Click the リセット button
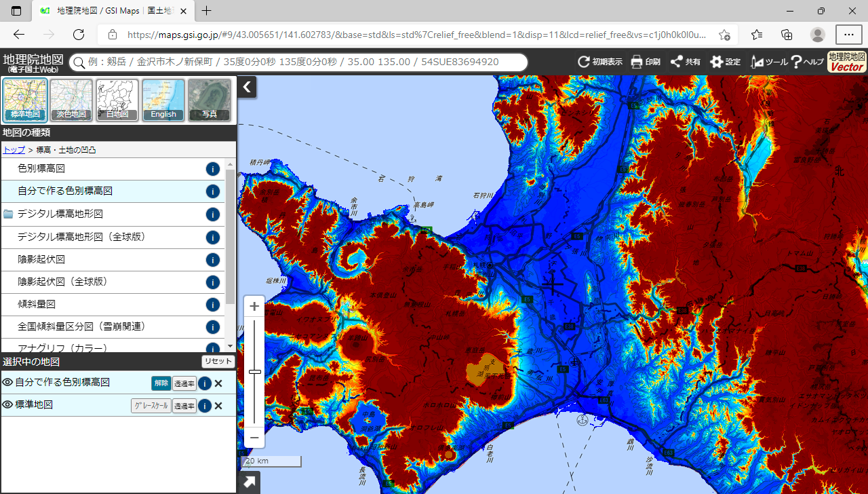The image size is (868, 494). pos(218,361)
